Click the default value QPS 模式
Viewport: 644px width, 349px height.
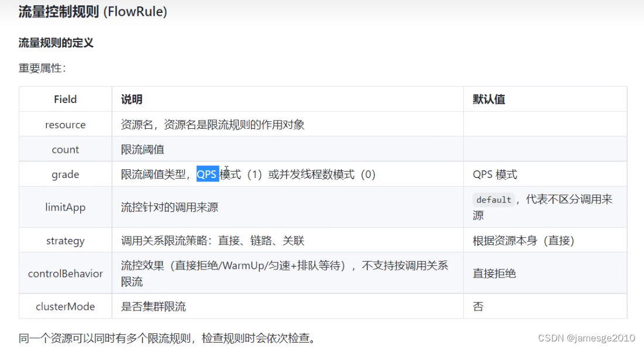495,174
